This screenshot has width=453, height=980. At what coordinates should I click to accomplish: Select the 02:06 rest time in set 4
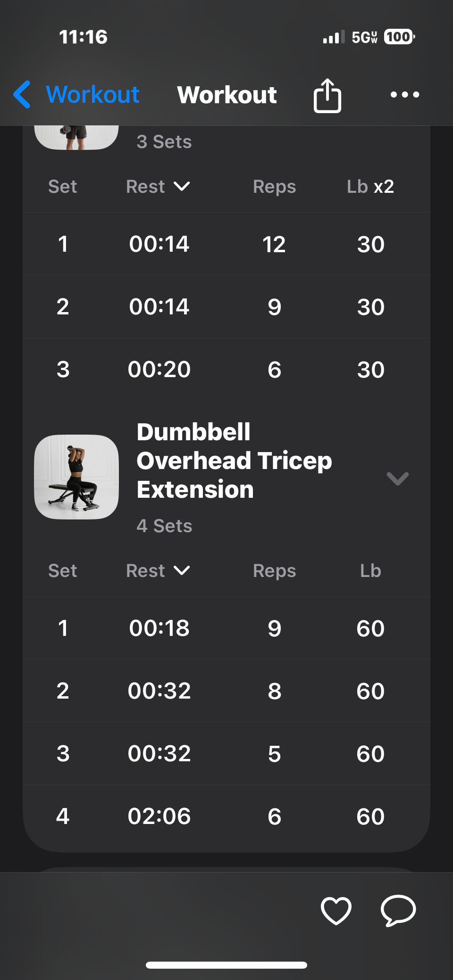coord(159,816)
